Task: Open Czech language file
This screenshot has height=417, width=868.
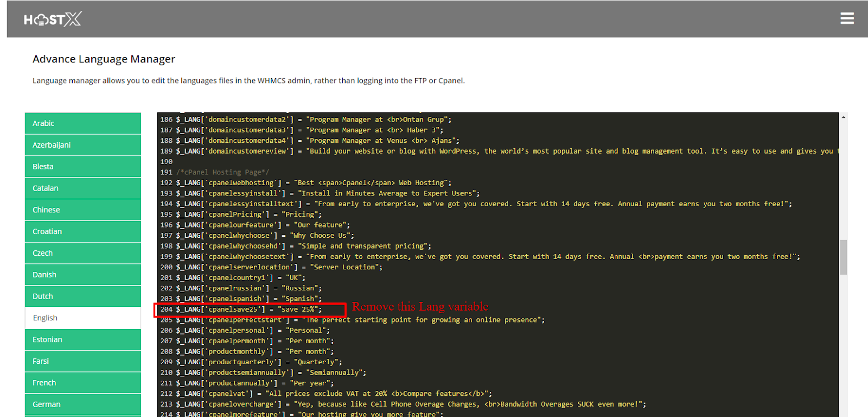Action: pos(83,253)
